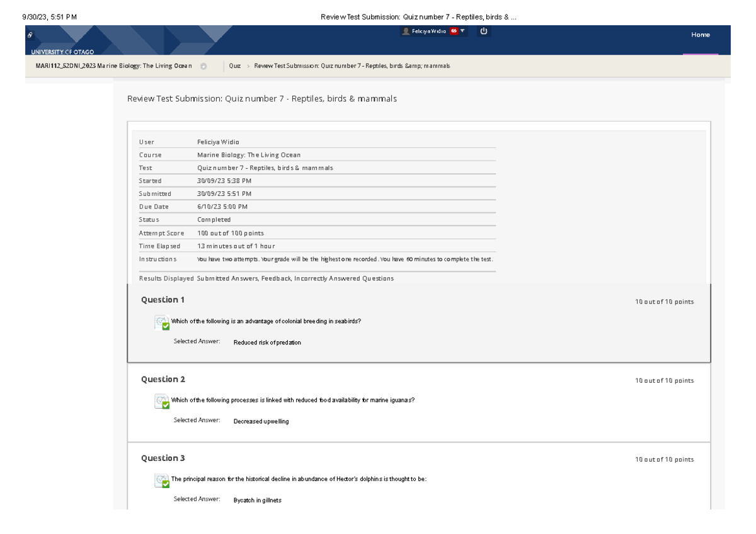Click the round icon next to the course title

[x=203, y=66]
